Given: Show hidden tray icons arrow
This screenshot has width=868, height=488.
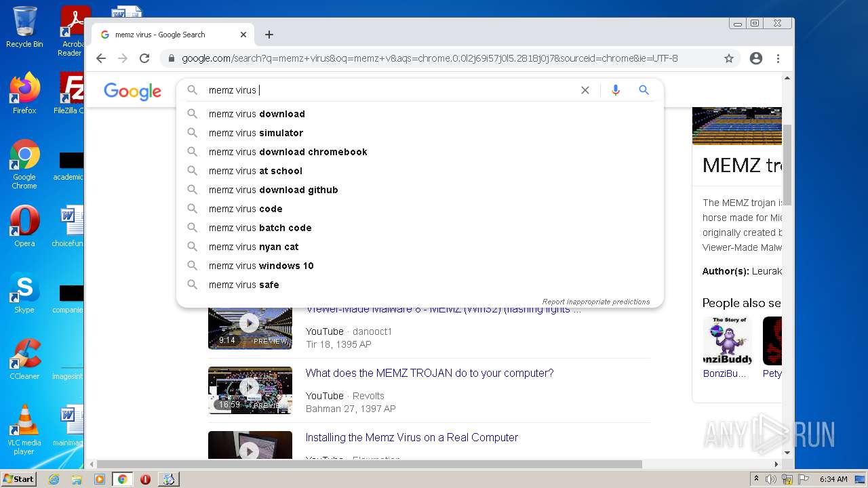Looking at the screenshot, I should point(756,479).
